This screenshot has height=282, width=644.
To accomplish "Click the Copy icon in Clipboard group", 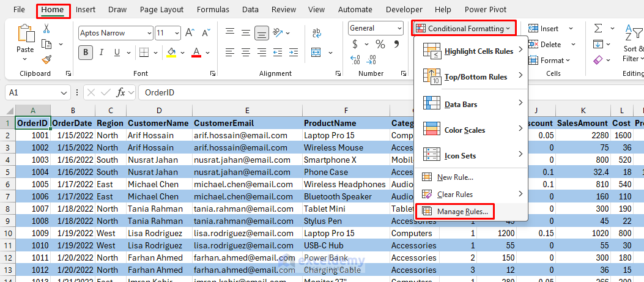I will (x=47, y=45).
